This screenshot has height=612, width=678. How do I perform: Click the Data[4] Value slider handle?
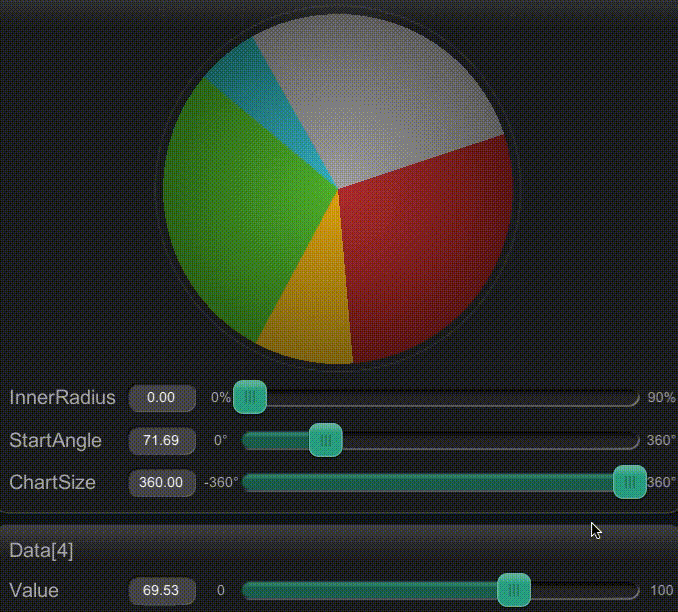coord(514,590)
